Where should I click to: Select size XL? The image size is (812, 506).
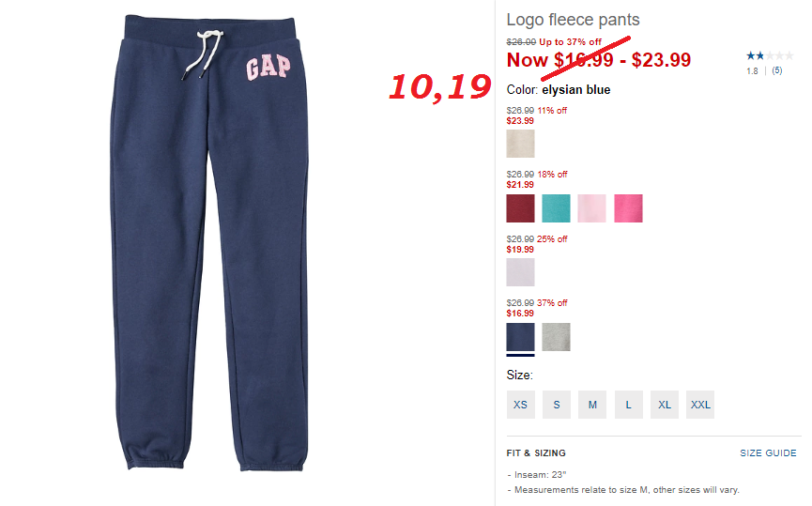pos(665,405)
